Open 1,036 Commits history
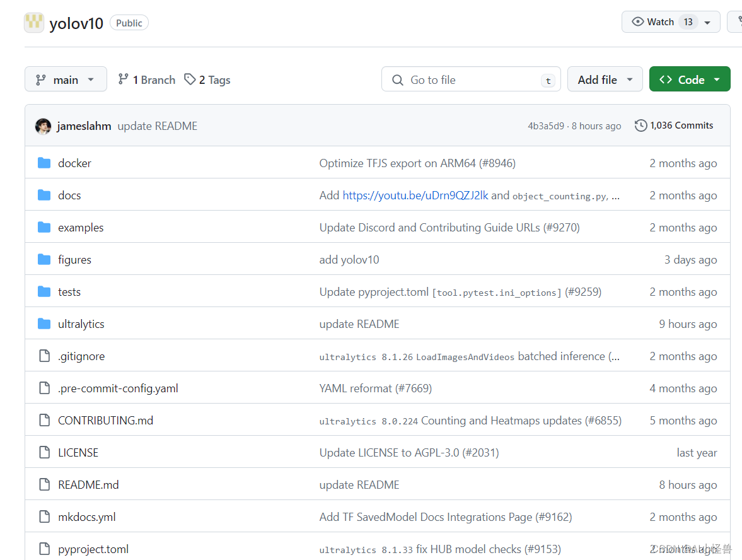742x560 pixels. click(x=674, y=125)
